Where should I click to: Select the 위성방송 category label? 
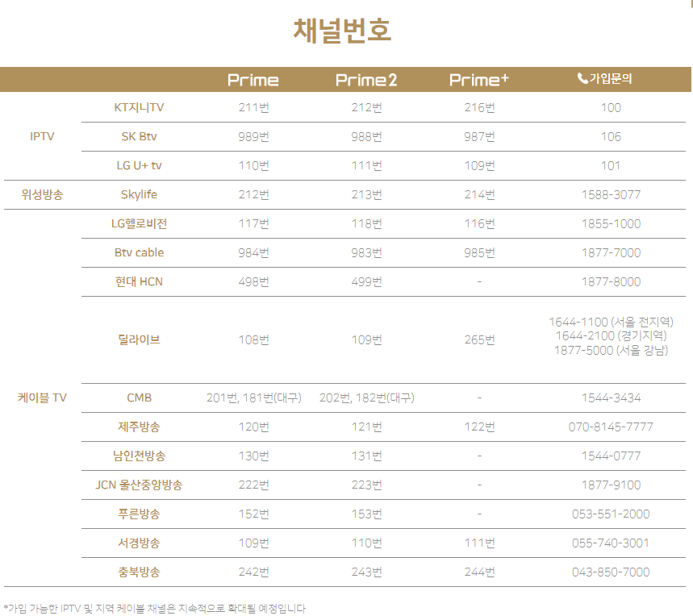pyautogui.click(x=42, y=195)
